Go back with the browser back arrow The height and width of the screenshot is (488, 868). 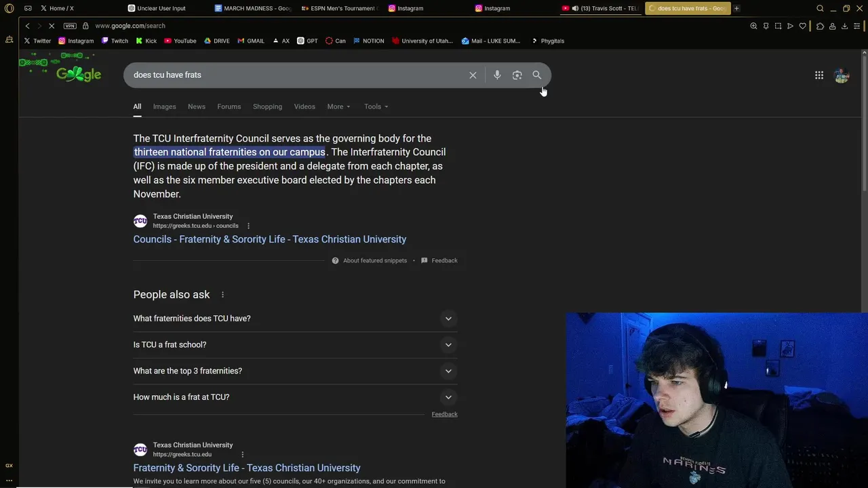click(27, 26)
